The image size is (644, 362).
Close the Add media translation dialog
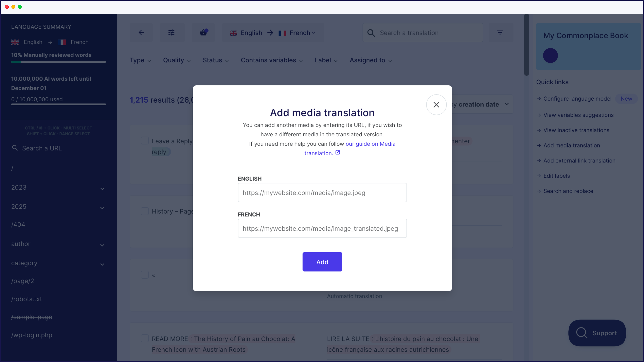click(x=436, y=105)
